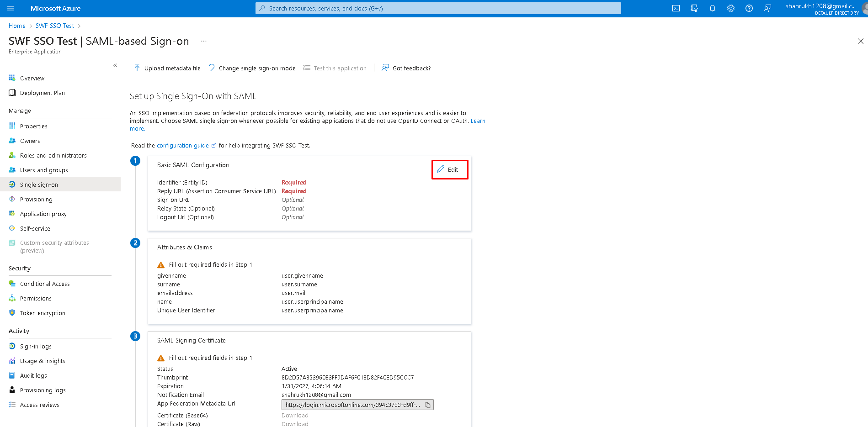Click Change single sign-on mode

pos(252,68)
